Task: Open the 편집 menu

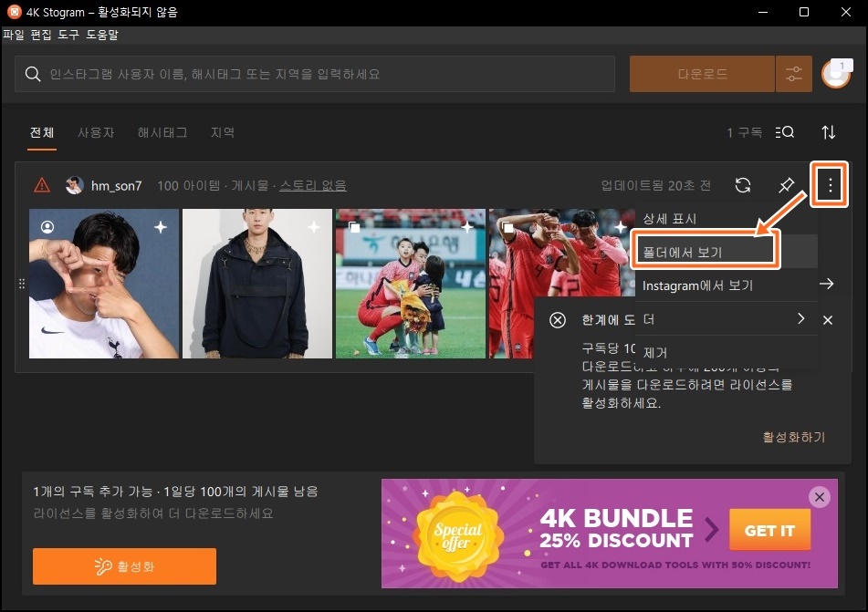Action: [41, 35]
